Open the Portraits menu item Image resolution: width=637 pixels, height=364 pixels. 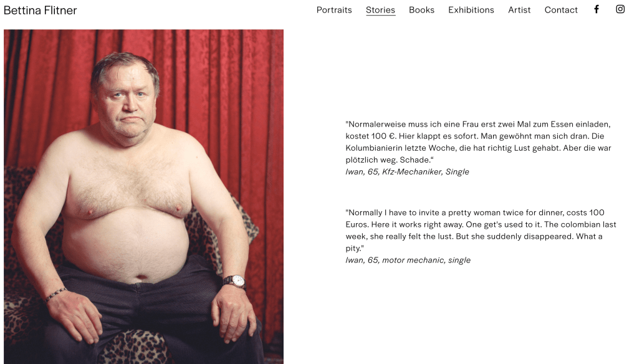point(334,10)
